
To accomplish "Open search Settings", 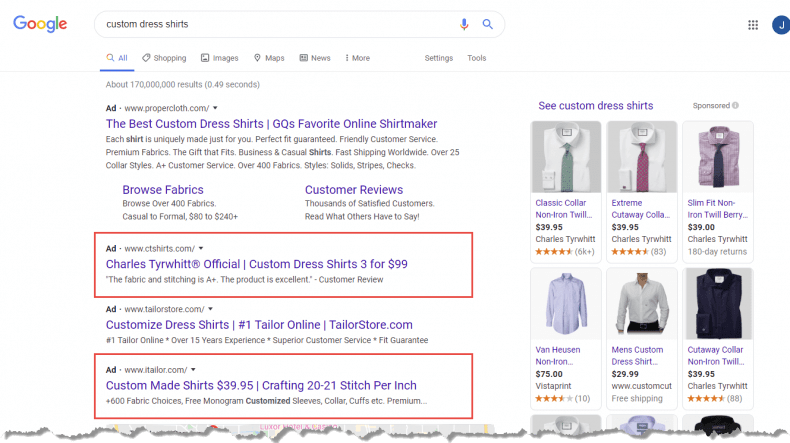I will (x=438, y=58).
